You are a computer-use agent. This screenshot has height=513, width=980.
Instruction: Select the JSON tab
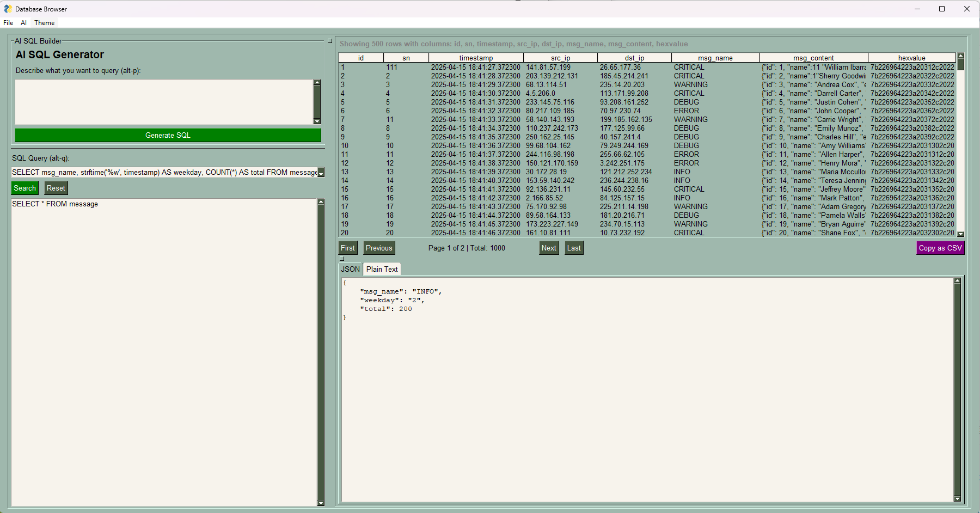click(x=350, y=268)
